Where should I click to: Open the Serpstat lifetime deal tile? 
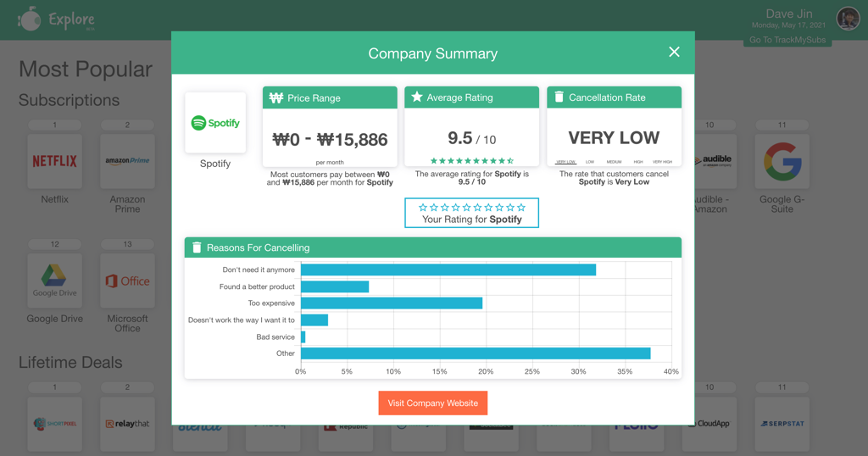coord(782,423)
